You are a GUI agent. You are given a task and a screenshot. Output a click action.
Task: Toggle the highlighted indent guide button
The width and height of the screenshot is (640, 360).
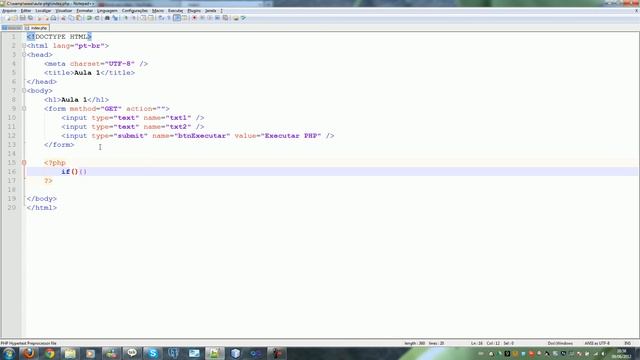[x=177, y=18]
